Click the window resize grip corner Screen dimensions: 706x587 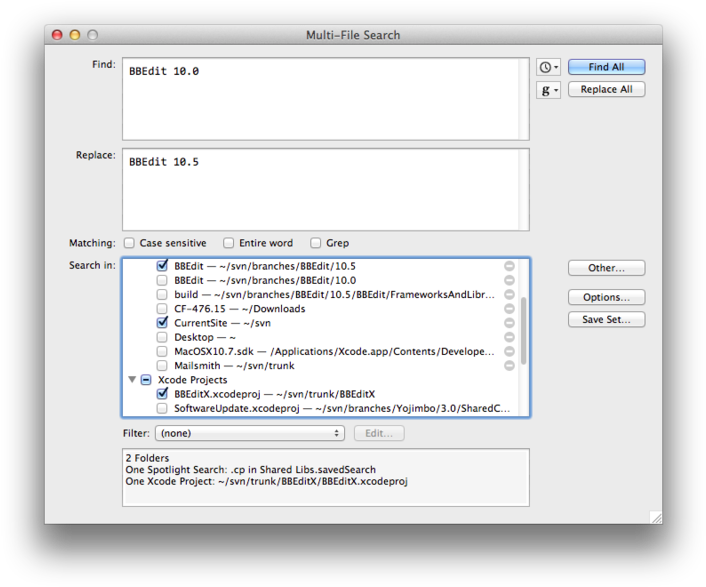pos(656,518)
